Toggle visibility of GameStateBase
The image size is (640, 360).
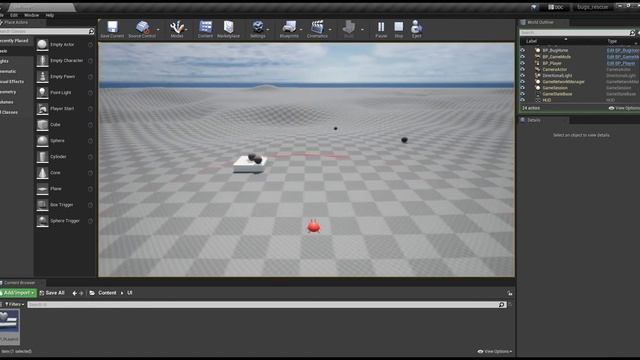(522, 94)
